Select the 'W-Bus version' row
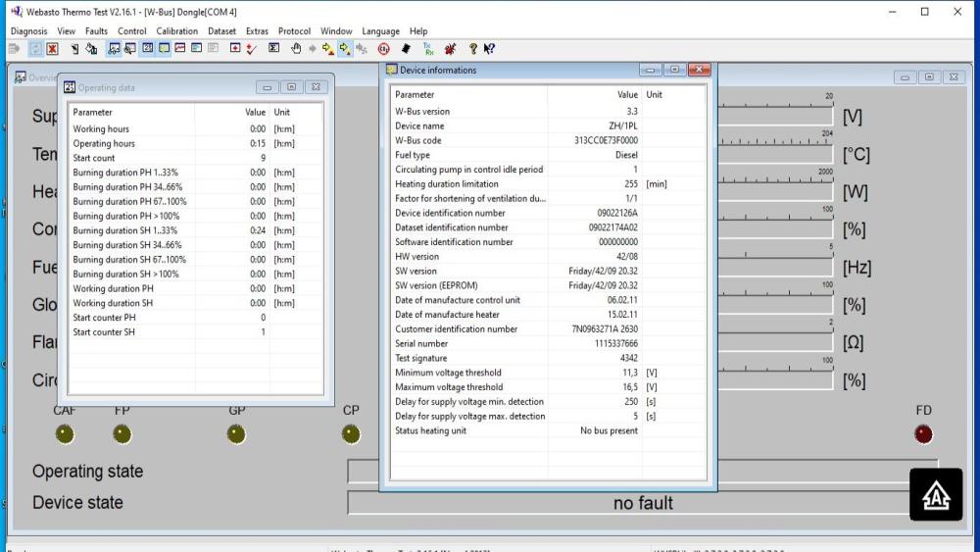The height and width of the screenshot is (552, 980). tap(548, 111)
